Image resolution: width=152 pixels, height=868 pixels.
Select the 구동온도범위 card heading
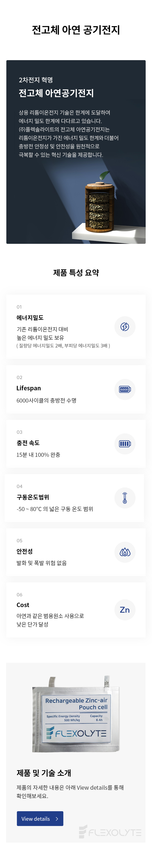coord(33,497)
